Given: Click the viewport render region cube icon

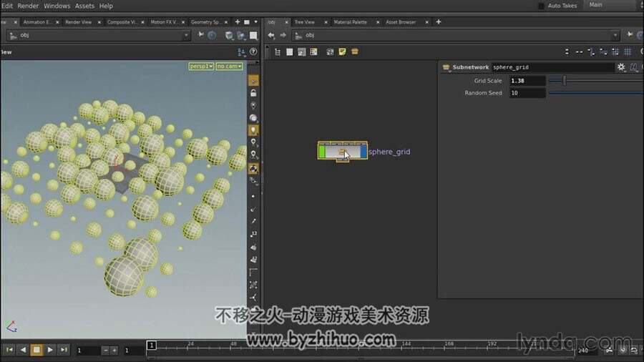Looking at the screenshot, I should click(229, 36).
